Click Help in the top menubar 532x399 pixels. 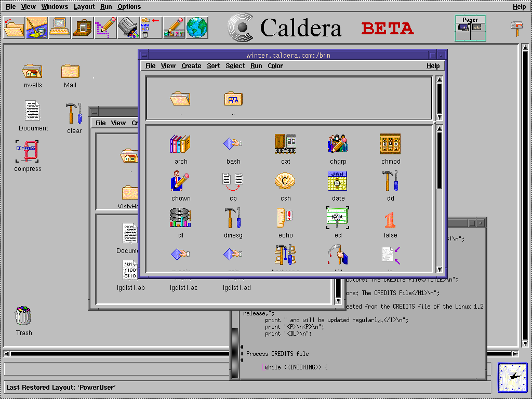point(519,7)
